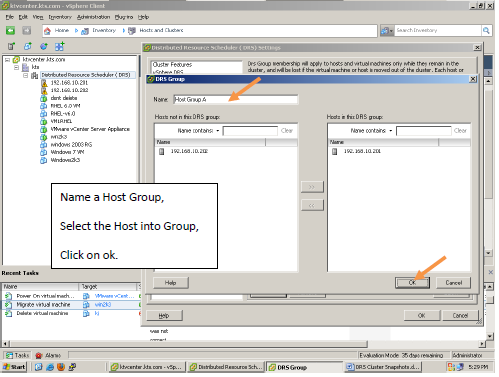This screenshot has height=377, width=499.
Task: Open right Name contains filter dropdown
Action: [x=390, y=131]
